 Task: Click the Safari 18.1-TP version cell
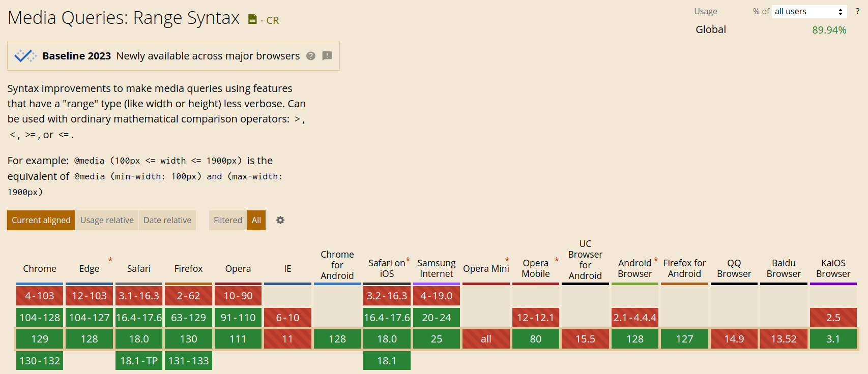(x=139, y=361)
